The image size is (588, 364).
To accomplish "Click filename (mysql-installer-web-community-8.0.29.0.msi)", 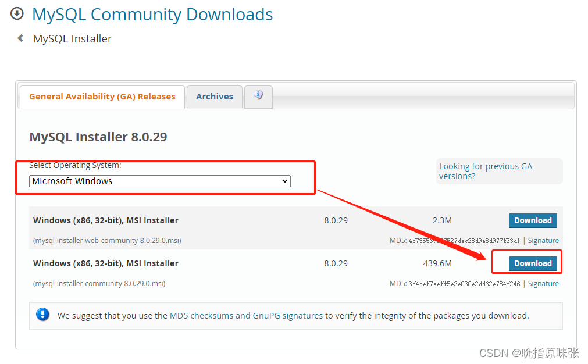I will (x=107, y=241).
